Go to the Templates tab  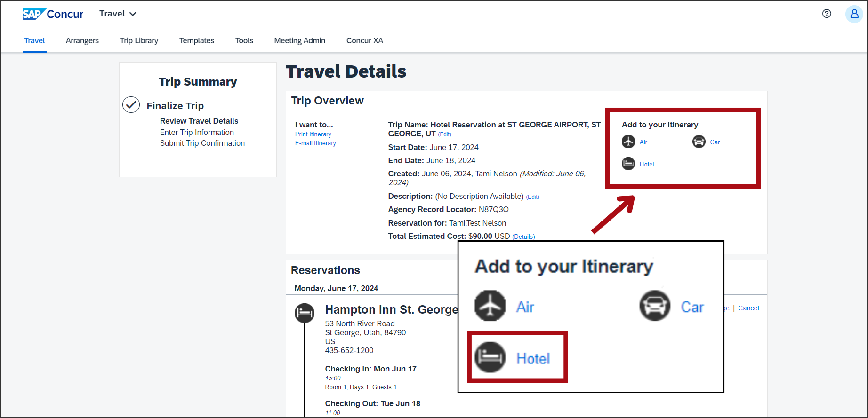197,40
